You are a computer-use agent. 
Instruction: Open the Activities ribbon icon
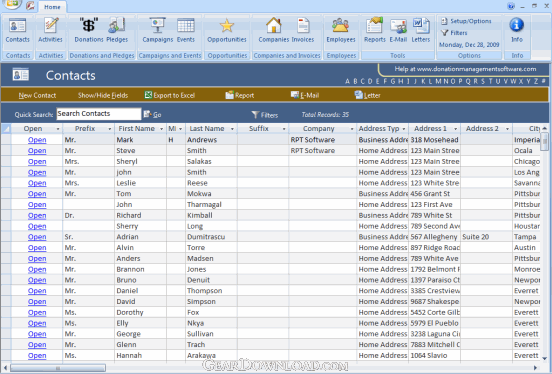[50, 31]
